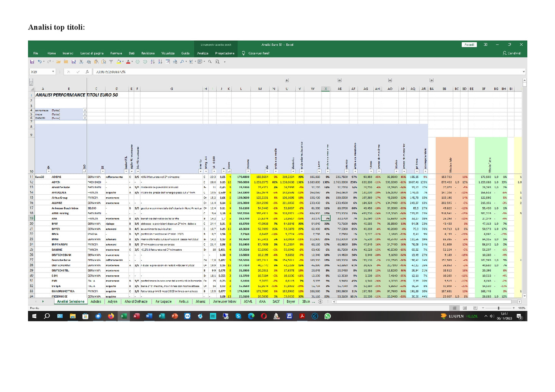Click the Undo arrow icon
The height and width of the screenshot is (392, 555).
click(x=40, y=61)
